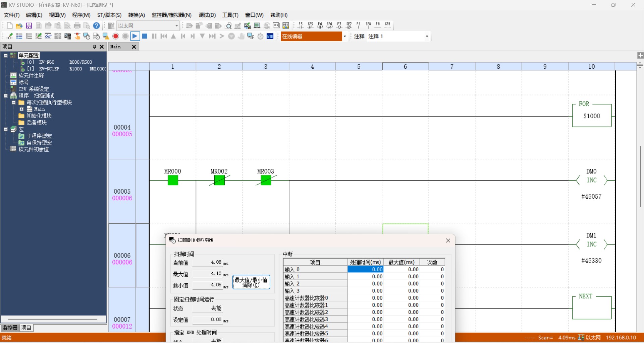Viewport: 644px width, 343px height.
Task: Insert SF5 normally-closed contact
Action: pyautogui.click(x=310, y=25)
